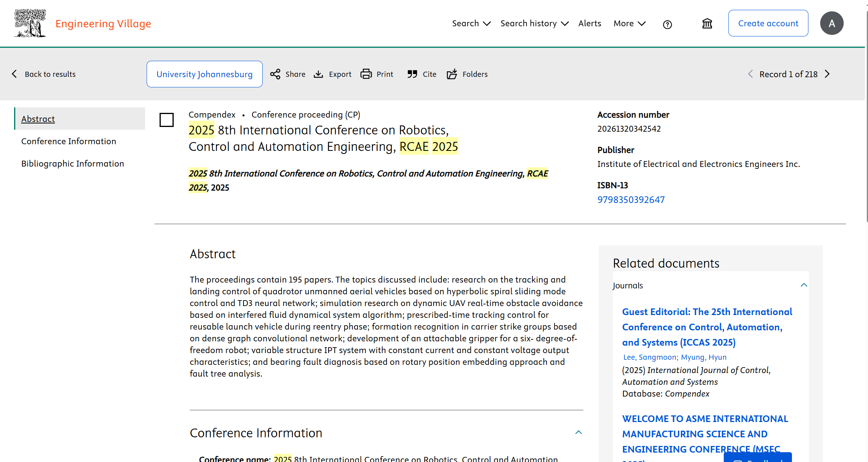Open the Folders icon

click(x=452, y=74)
